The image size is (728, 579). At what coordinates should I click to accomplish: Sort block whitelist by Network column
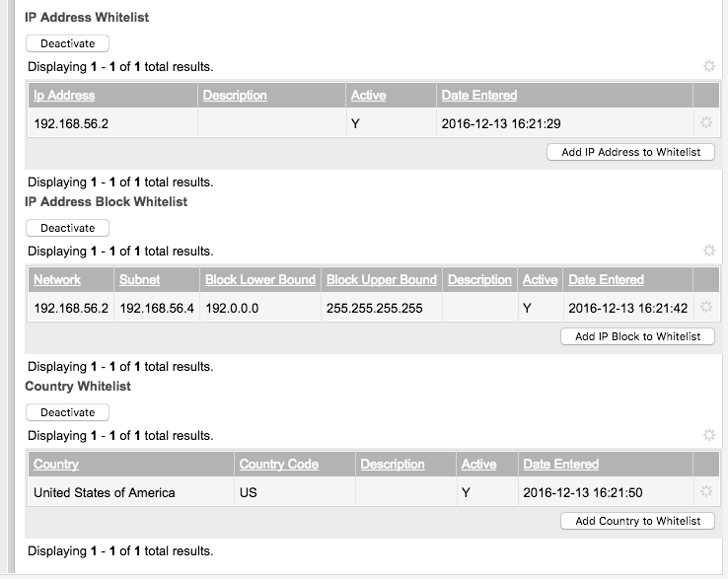pos(57,279)
